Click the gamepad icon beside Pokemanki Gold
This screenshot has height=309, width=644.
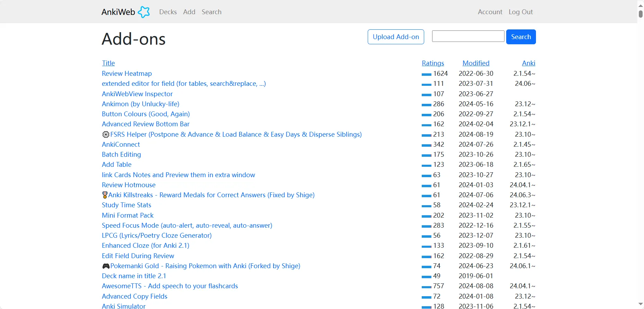(x=106, y=266)
